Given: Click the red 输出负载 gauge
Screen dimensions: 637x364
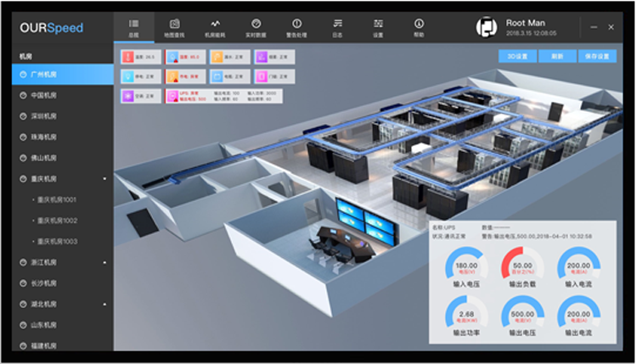Looking at the screenshot, I should [x=523, y=270].
